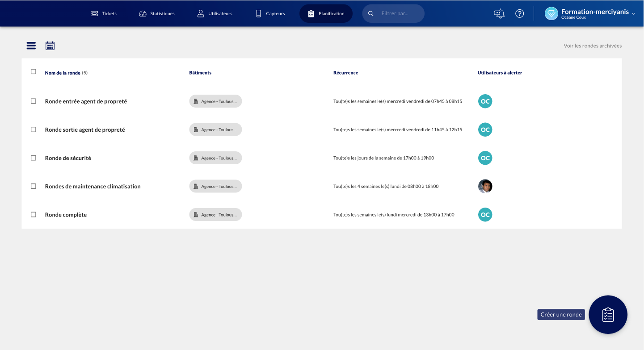Click the Formation-merciyanis diamond logo

(551, 13)
